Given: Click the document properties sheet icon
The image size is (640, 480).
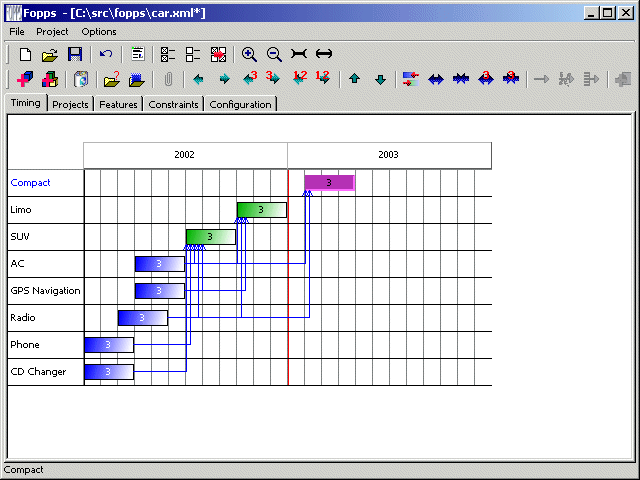Looking at the screenshot, I should 138,54.
